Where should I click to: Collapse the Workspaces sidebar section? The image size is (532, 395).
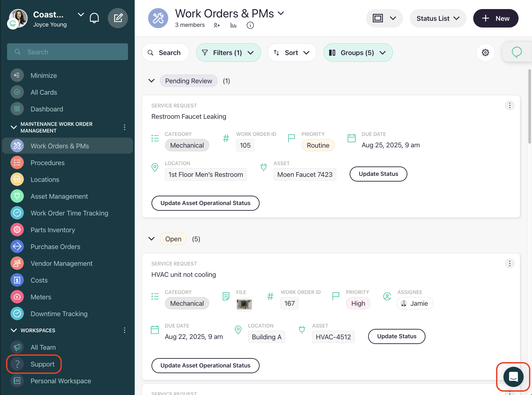(14, 330)
